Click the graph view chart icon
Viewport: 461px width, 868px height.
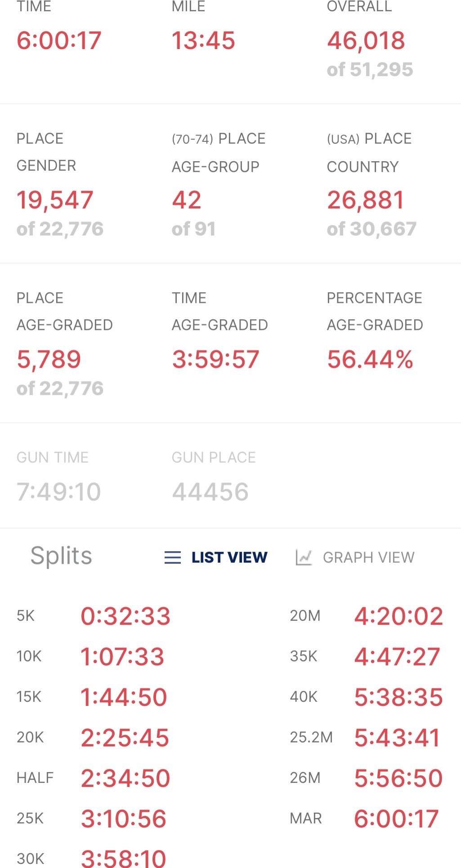point(304,557)
